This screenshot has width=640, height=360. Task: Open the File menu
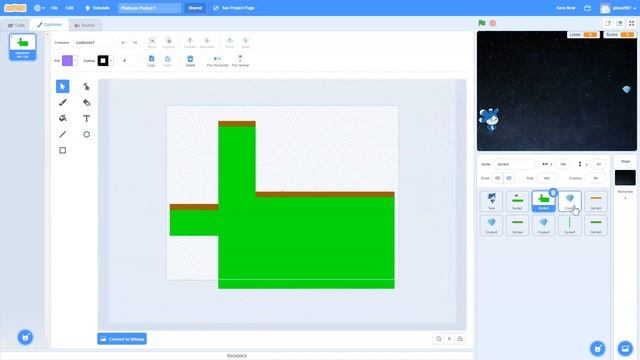pyautogui.click(x=54, y=8)
